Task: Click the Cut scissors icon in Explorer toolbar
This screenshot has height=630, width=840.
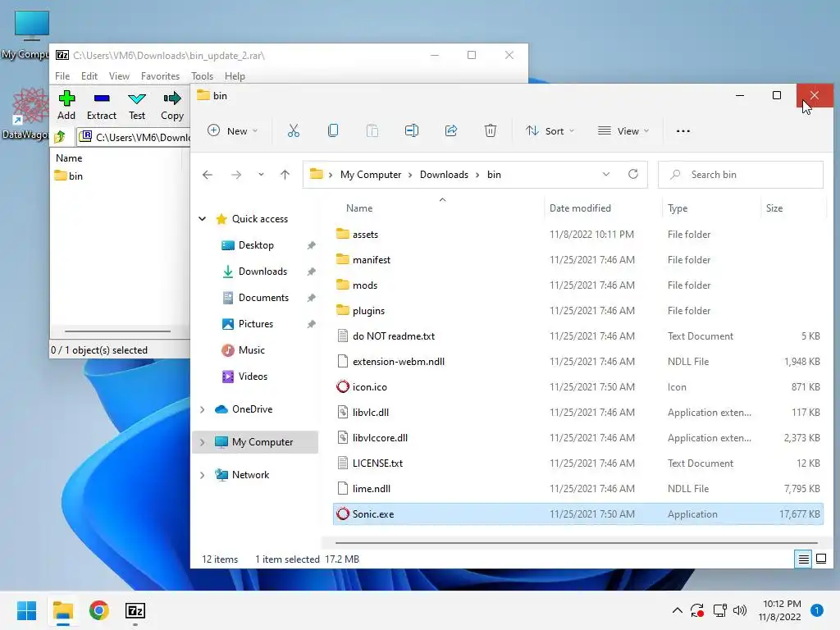Action: tap(293, 130)
